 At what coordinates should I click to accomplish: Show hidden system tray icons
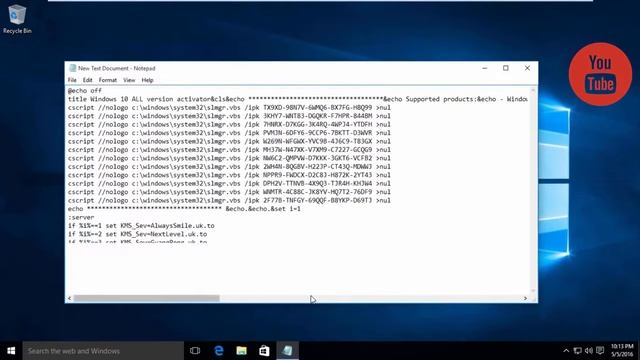pos(566,351)
